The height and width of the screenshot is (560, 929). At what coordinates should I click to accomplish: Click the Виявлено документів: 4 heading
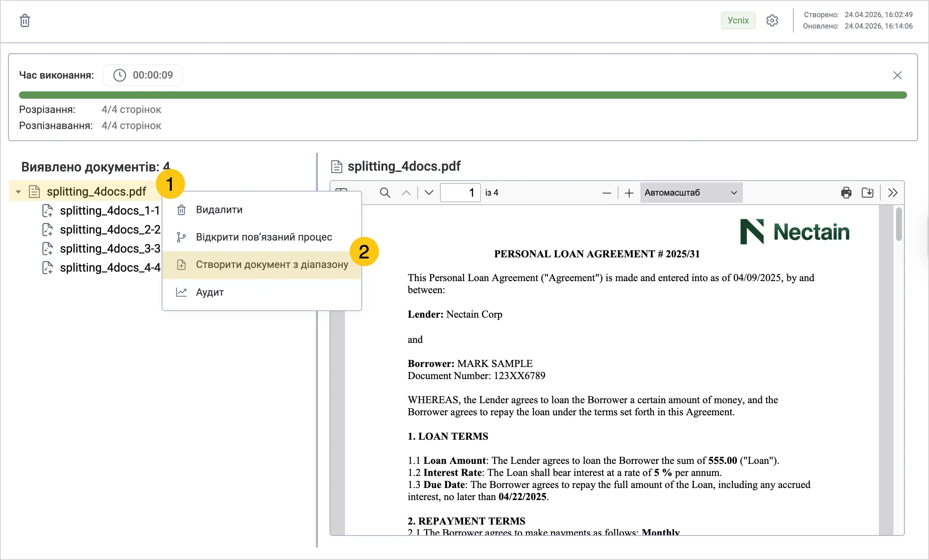[x=95, y=167]
